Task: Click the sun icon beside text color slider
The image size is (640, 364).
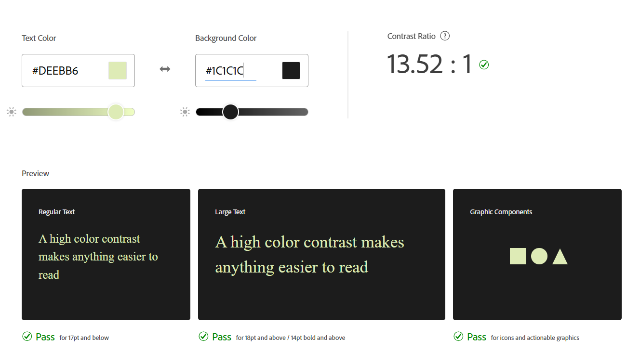Action: tap(12, 112)
